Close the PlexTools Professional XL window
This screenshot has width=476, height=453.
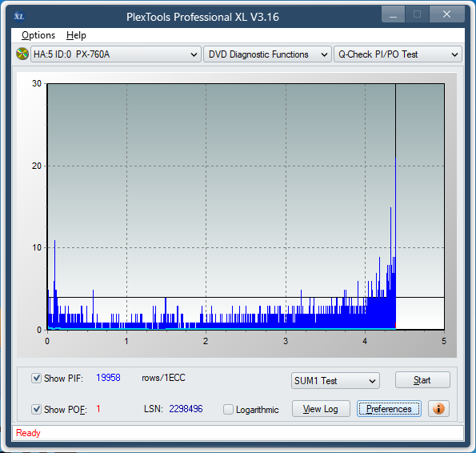coord(446,14)
